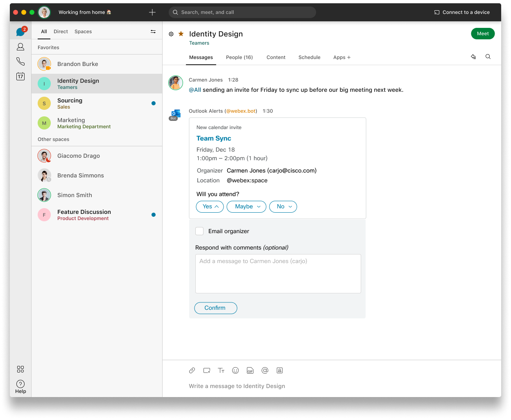Viewport: 511px width, 420px height.
Task: Open Identity Design space settings gear
Action: click(171, 34)
